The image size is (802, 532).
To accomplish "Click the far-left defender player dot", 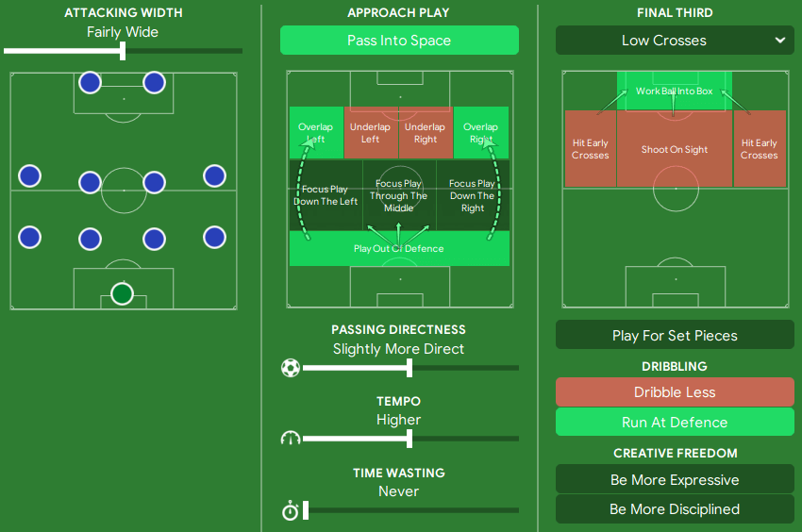I will click(x=29, y=238).
